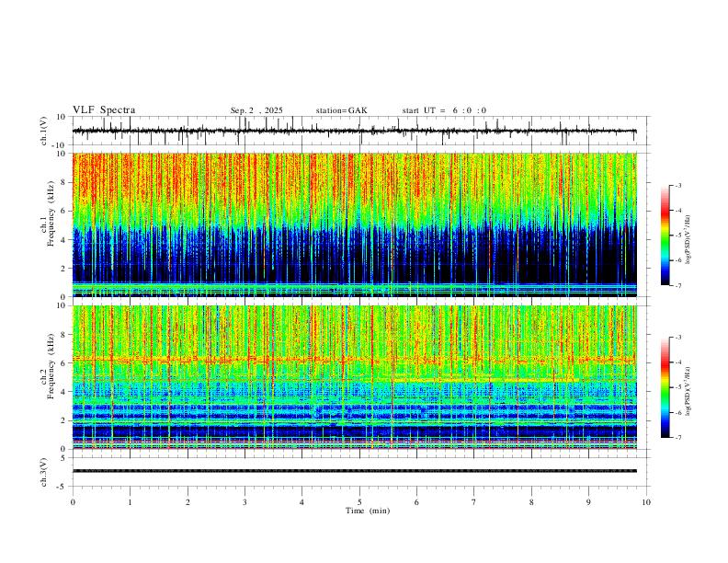Click time axis tick "5"
Screen dimensions: 728x563
click(359, 502)
